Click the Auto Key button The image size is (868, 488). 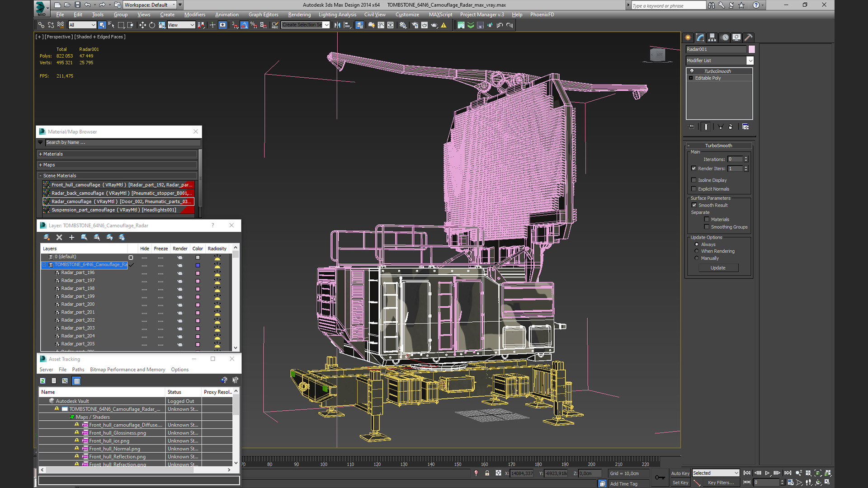[x=680, y=474]
